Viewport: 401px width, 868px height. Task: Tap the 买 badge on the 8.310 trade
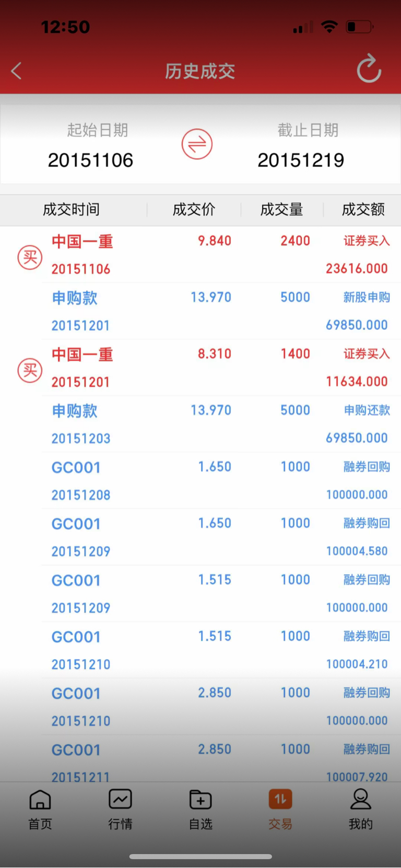(30, 370)
